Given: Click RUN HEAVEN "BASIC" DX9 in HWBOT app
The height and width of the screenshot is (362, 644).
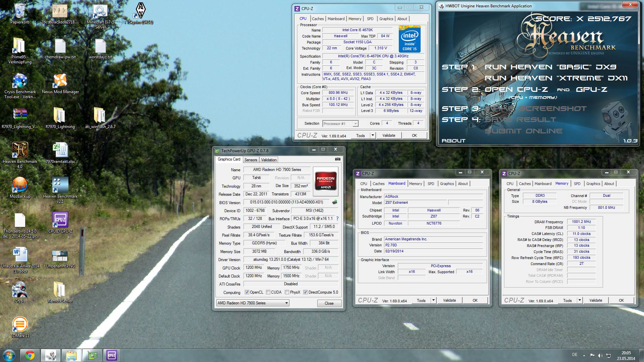Looking at the screenshot, I should [x=550, y=67].
